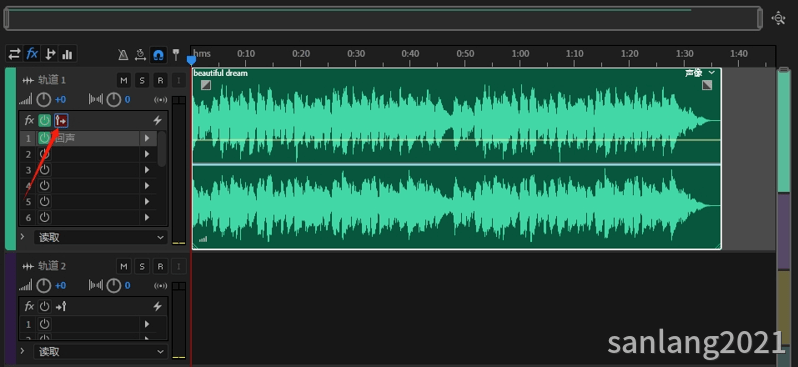Toggle the 轨道 1 effects rack power

45,121
